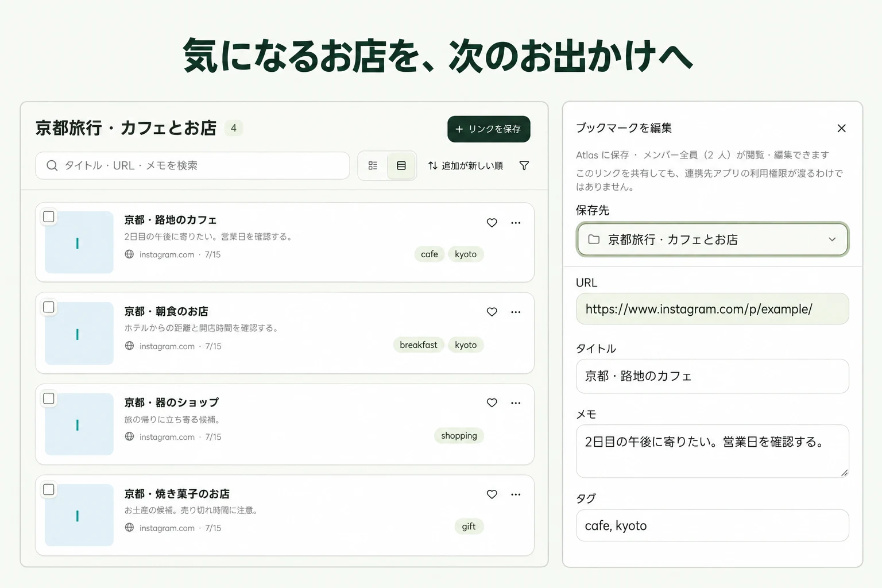The width and height of the screenshot is (882, 588).
Task: Click the cafe tag on 京都・路地のカフェ
Action: (x=430, y=254)
